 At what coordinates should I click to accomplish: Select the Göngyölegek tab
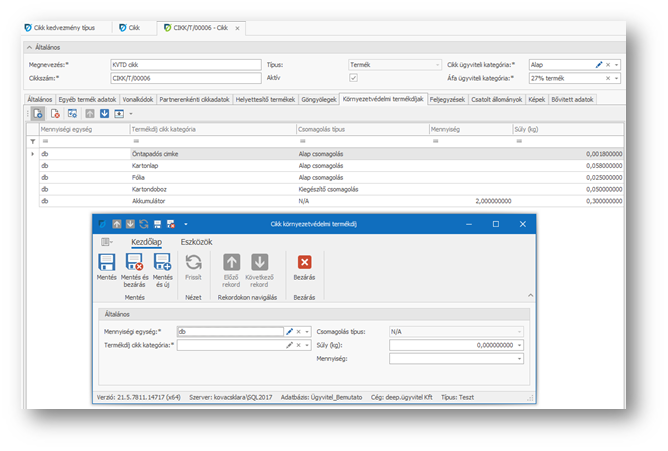(x=319, y=99)
